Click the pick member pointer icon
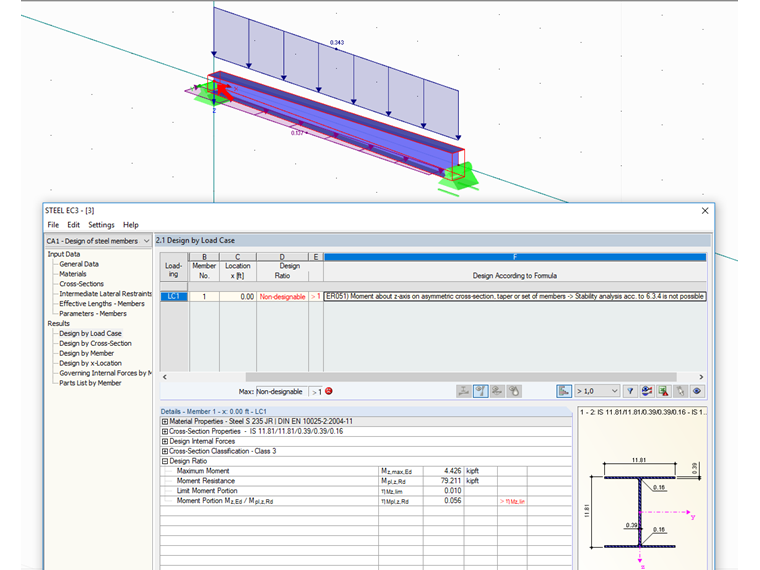The image size is (760, 570). (x=681, y=391)
